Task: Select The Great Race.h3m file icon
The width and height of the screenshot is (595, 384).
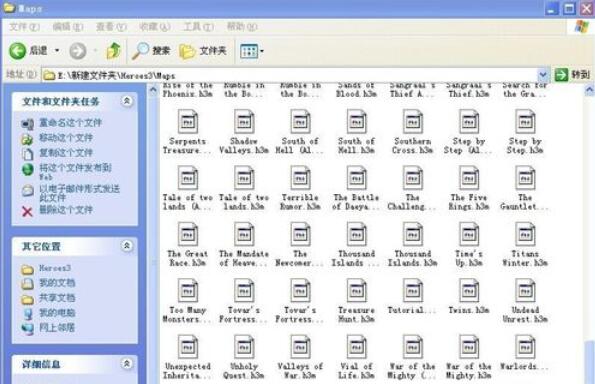Action: 188,234
